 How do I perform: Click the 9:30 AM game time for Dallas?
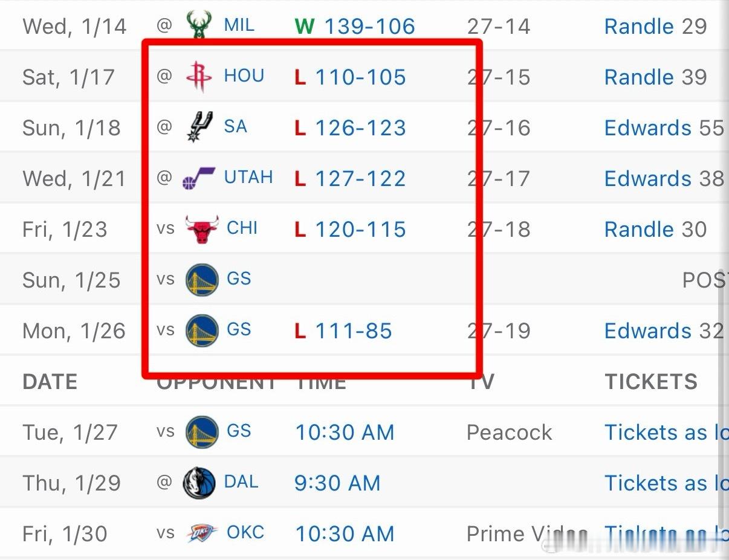pyautogui.click(x=337, y=483)
